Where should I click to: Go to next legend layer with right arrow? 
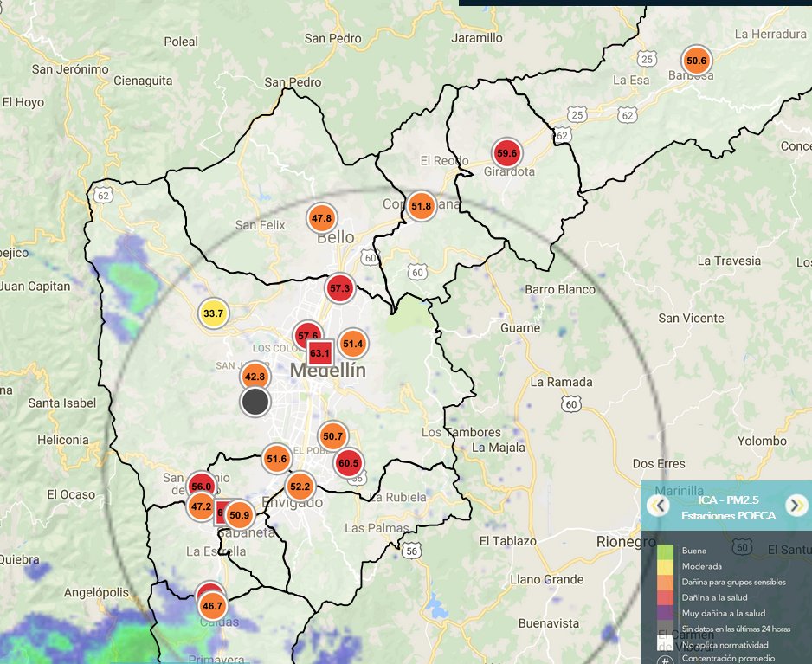point(796,505)
